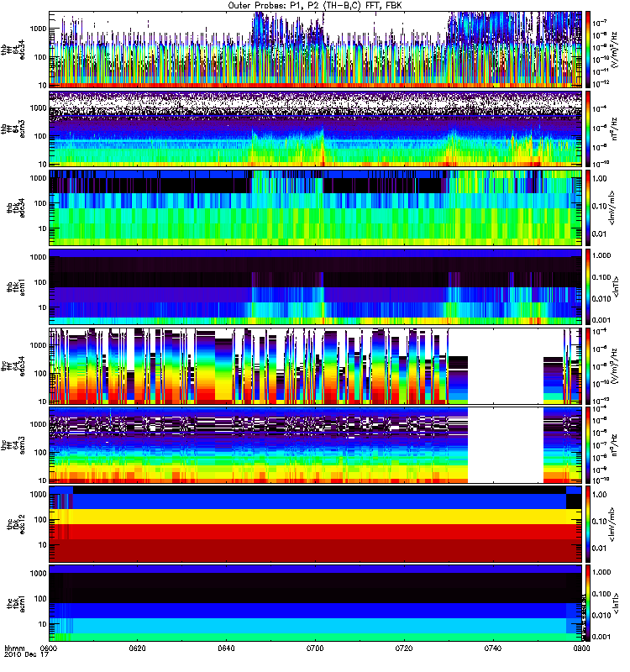Click the first panel's color scale bar
The image size is (630, 672).
tap(588, 50)
